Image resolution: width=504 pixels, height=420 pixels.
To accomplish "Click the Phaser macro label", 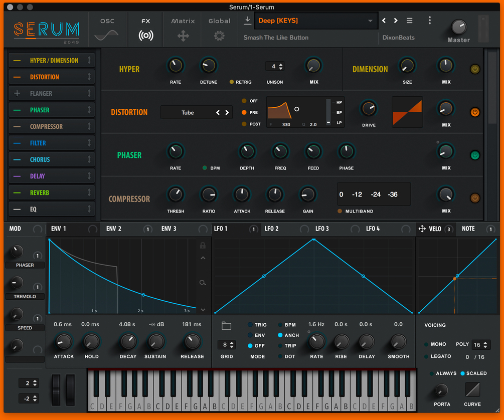I will pos(25,265).
